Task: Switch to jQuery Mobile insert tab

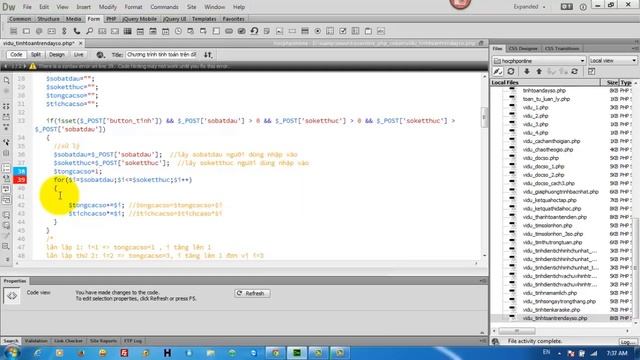Action: (140, 19)
